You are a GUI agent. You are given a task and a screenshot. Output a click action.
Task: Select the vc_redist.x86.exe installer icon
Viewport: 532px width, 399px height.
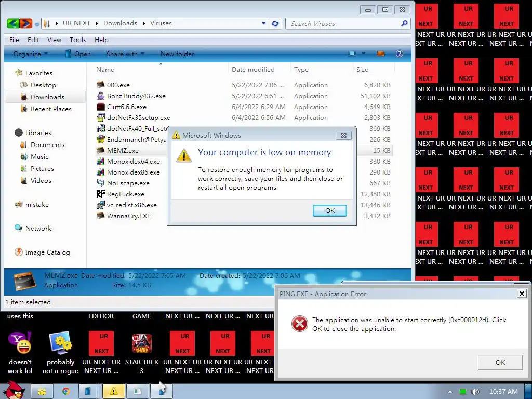point(100,205)
